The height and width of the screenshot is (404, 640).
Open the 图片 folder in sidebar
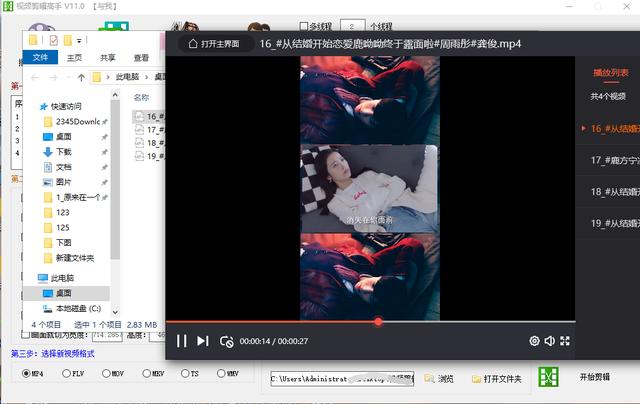coord(64,182)
